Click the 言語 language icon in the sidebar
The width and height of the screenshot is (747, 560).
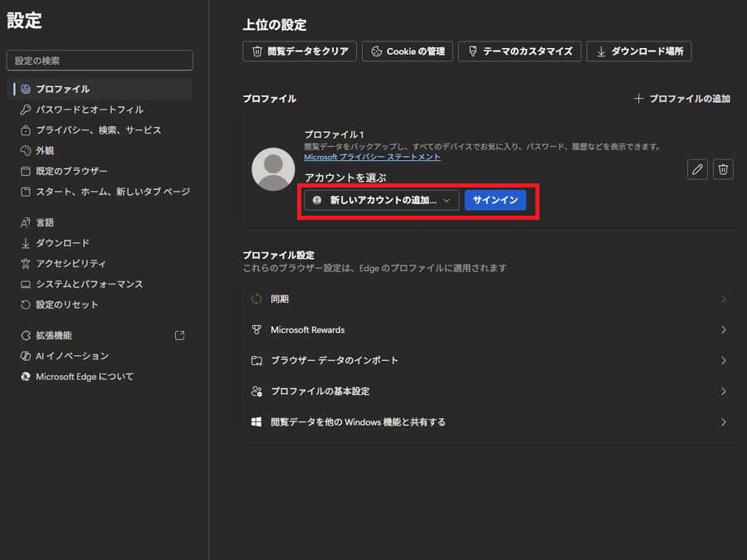point(26,222)
